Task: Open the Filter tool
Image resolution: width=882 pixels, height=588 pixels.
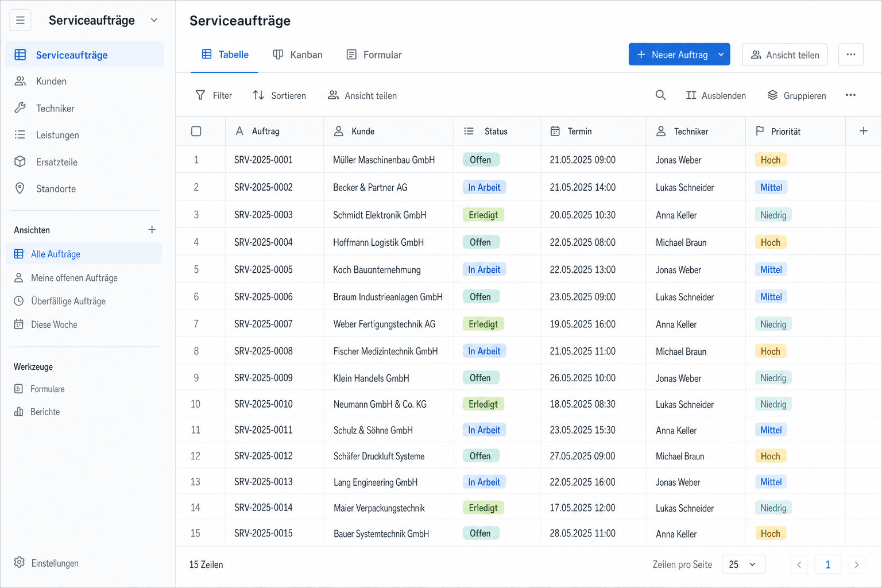Action: click(214, 95)
